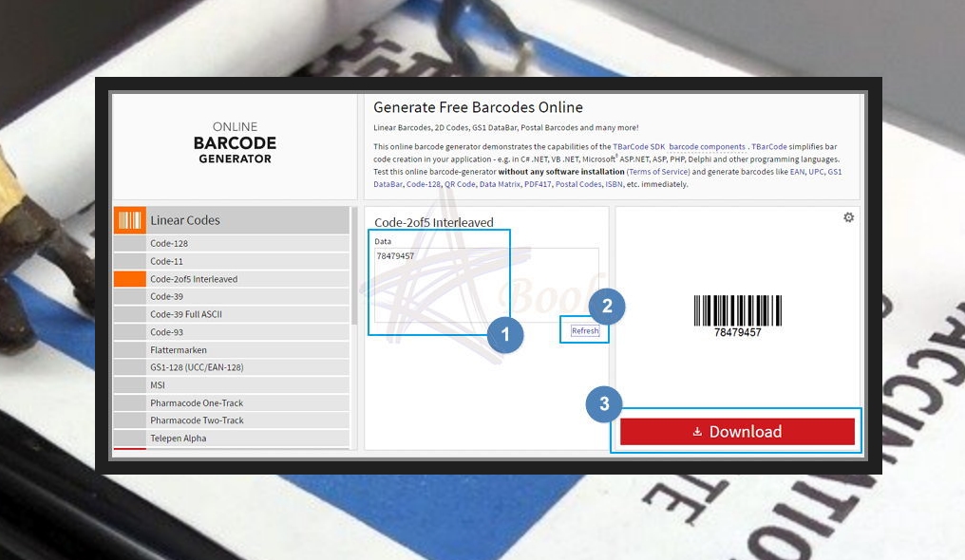Collapse the Linear Codes section header
This screenshot has width=965, height=560.
232,220
